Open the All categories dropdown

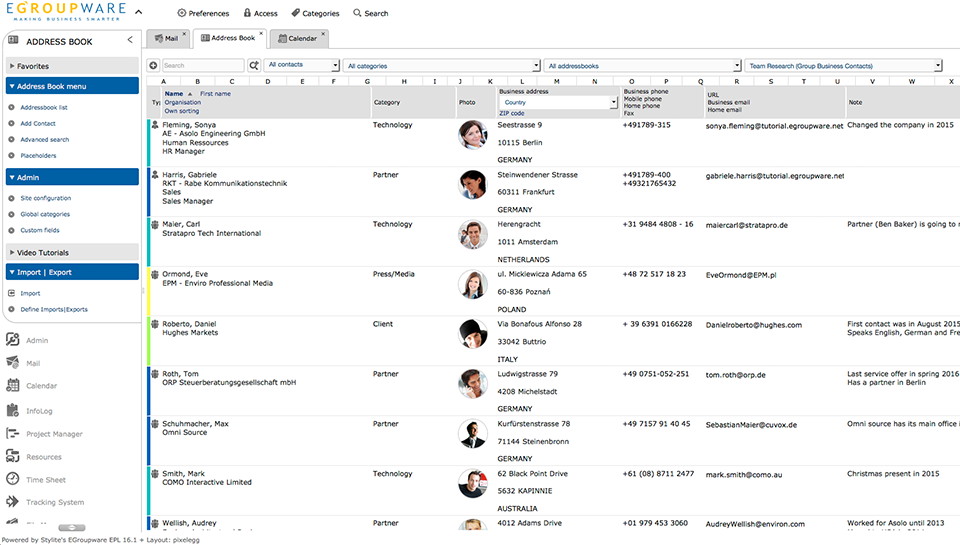441,66
